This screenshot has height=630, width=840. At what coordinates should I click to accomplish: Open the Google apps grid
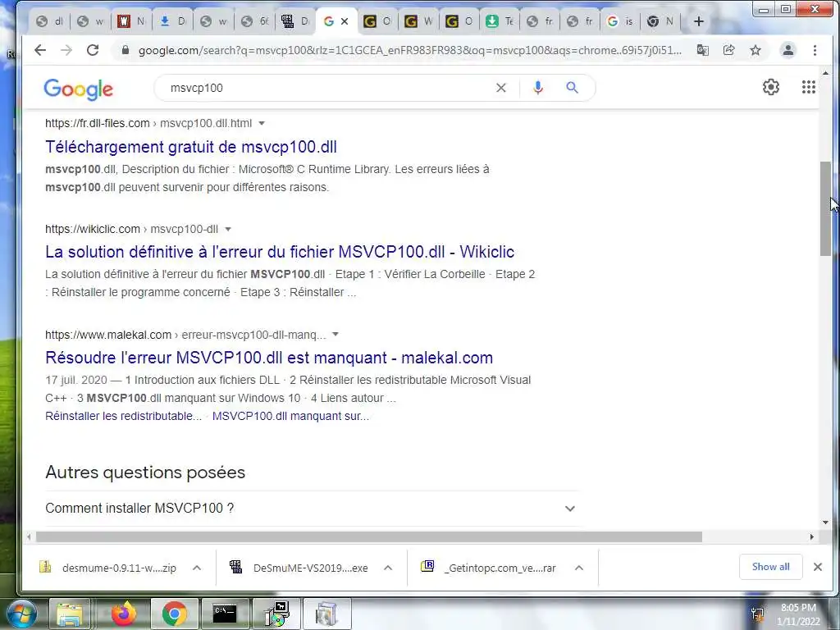click(x=808, y=87)
